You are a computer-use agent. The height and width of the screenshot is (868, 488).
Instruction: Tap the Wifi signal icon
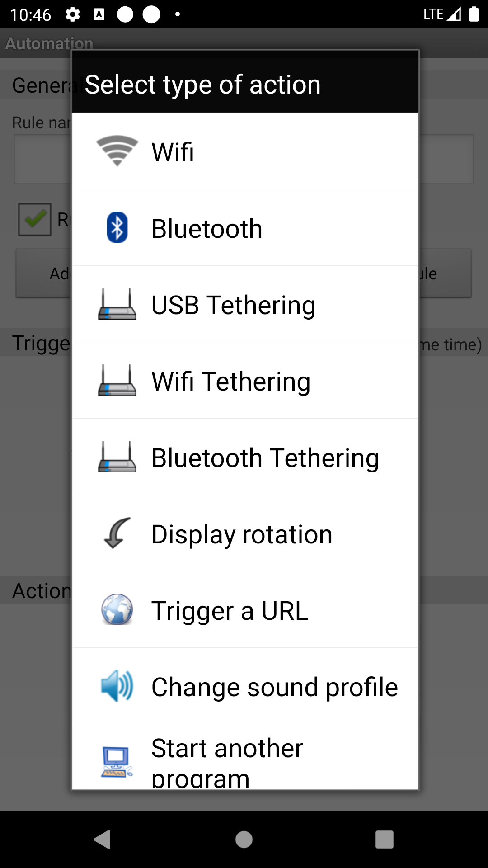click(117, 151)
